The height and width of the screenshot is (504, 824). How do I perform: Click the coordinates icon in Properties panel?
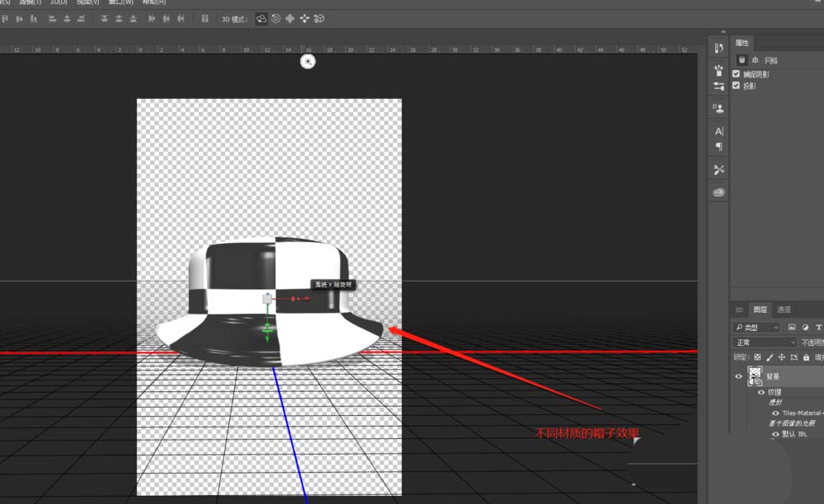756,59
